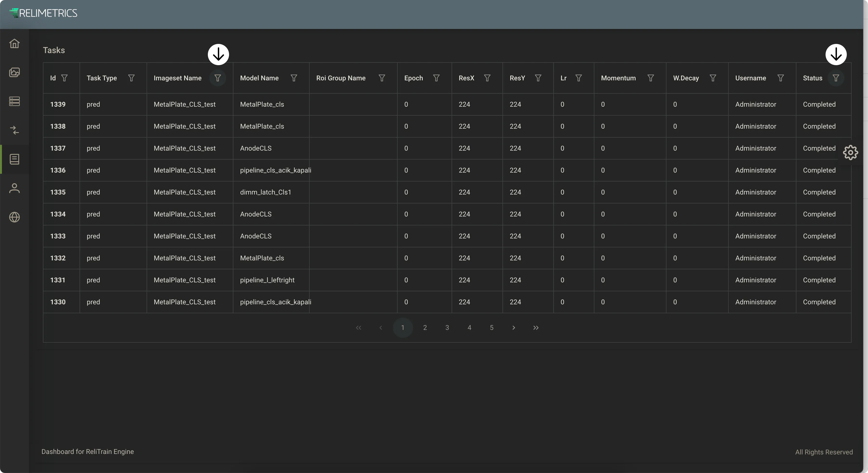Click Dashboard for ReliTrain Engine footer text

(88, 452)
